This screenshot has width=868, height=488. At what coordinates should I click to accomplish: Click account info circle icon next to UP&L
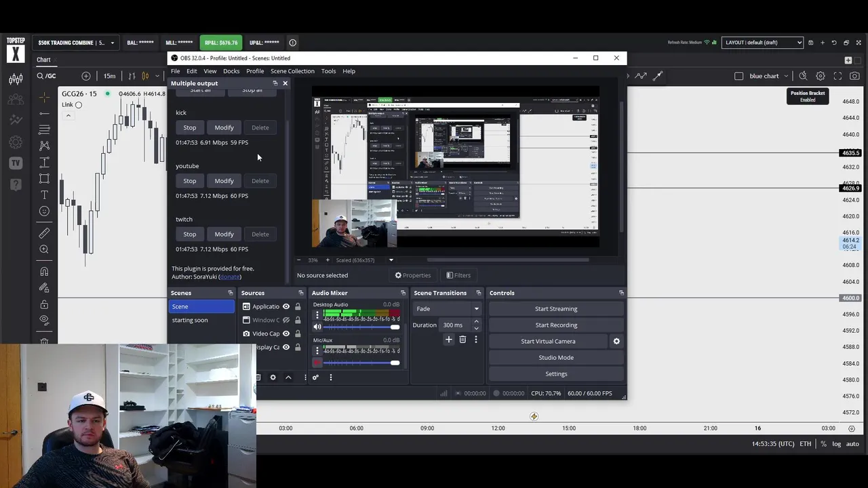(293, 43)
